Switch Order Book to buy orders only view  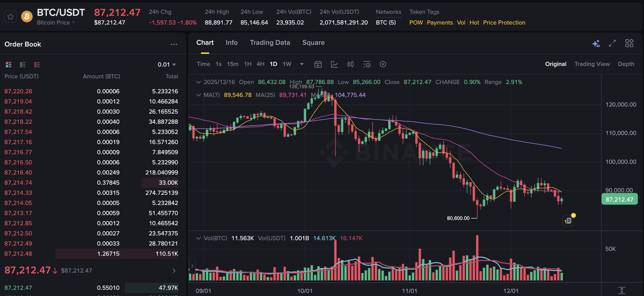23,65
